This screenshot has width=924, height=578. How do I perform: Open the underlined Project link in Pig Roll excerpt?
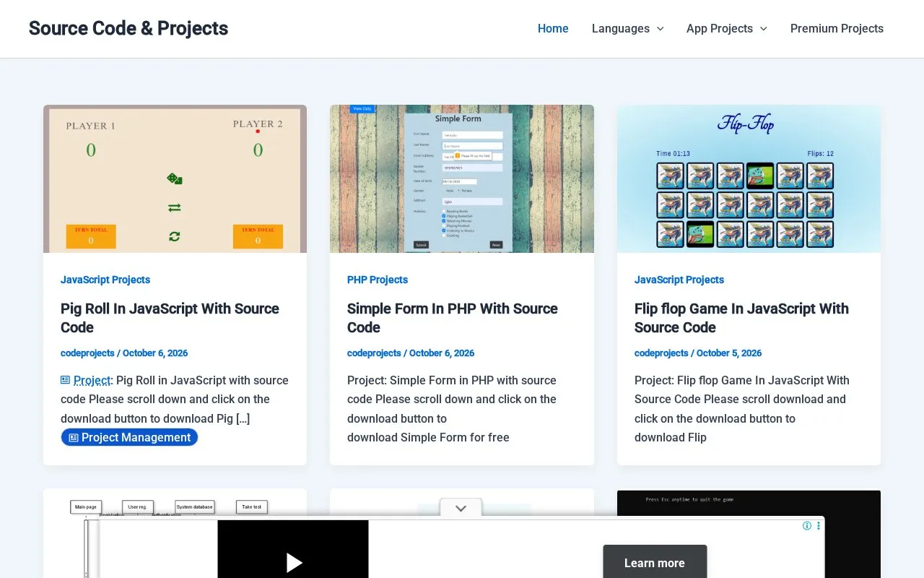pos(92,380)
